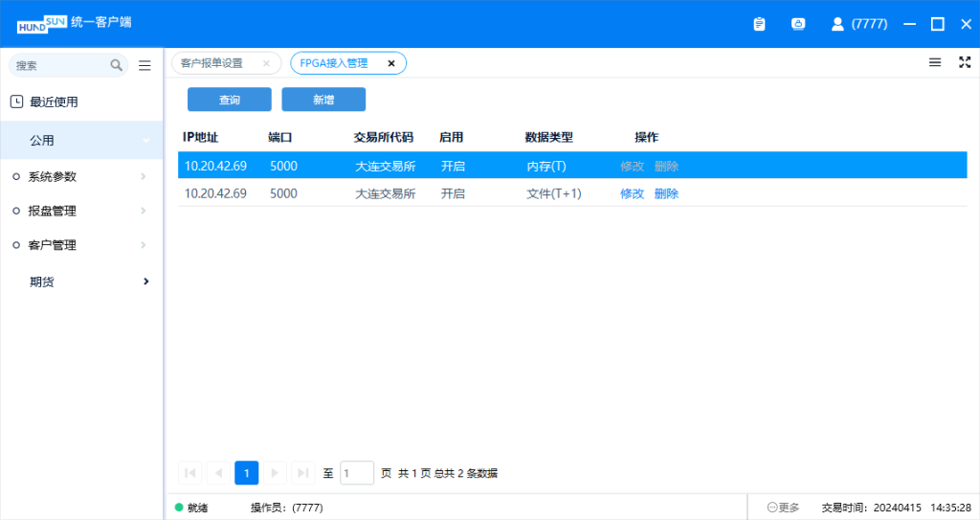Click the 查询 button
The width and height of the screenshot is (980, 520).
229,100
